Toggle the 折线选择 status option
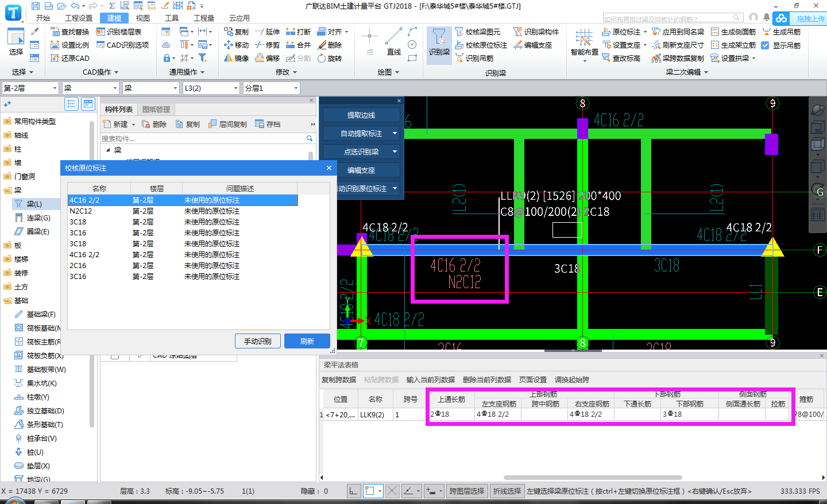827x504 pixels. coord(507,491)
